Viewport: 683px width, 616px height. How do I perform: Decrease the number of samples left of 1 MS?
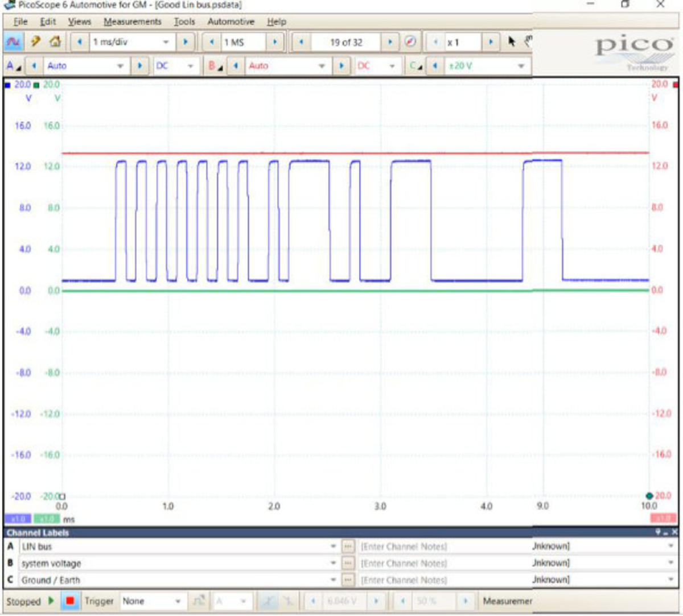[x=212, y=42]
